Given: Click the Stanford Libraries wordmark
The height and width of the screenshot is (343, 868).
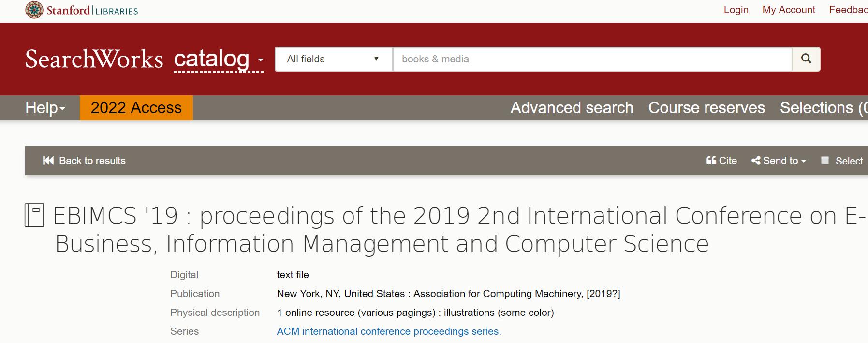Looking at the screenshot, I should point(92,10).
